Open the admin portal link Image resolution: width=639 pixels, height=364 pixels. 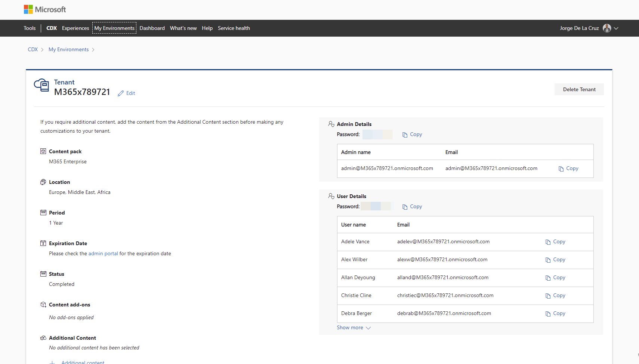coord(103,253)
